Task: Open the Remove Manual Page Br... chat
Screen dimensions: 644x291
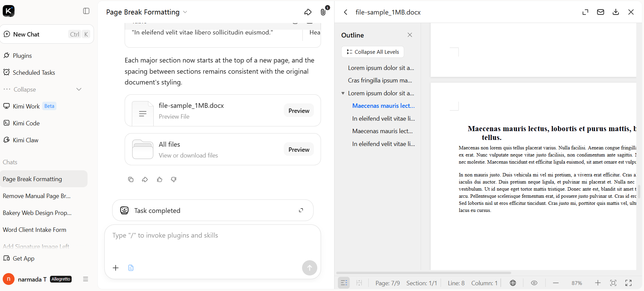Action: [x=36, y=196]
